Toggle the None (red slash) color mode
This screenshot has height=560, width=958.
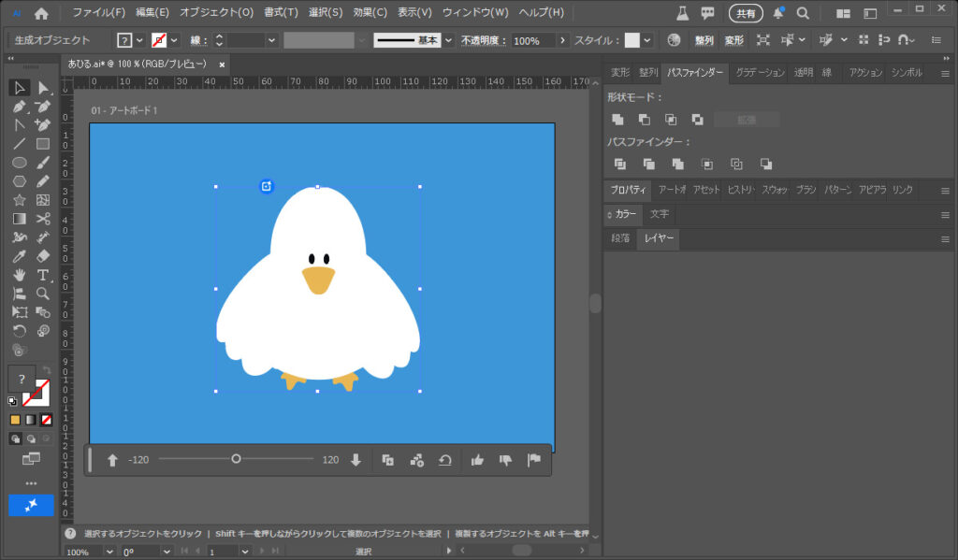pos(46,420)
